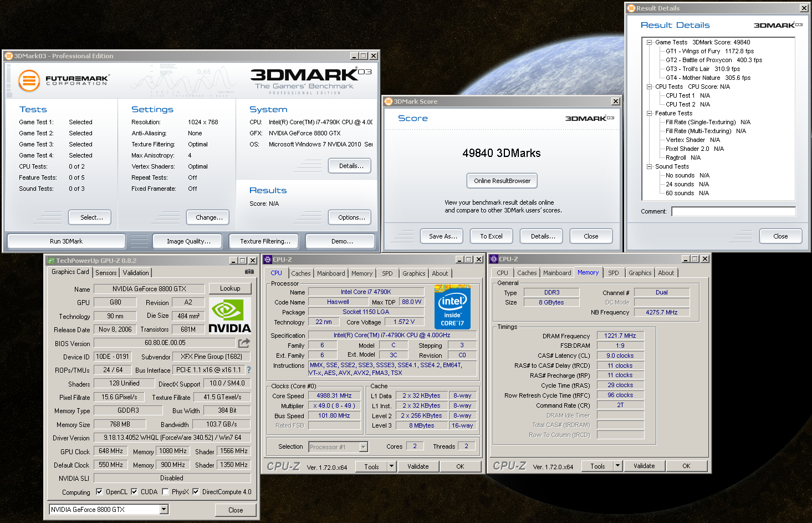Image resolution: width=812 pixels, height=523 pixels.
Task: Click the NB Frequency value 4275.7 MHz
Action: point(662,312)
